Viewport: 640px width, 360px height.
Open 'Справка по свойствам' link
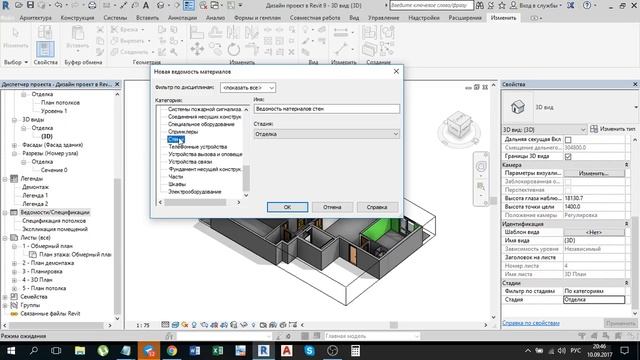tap(531, 323)
